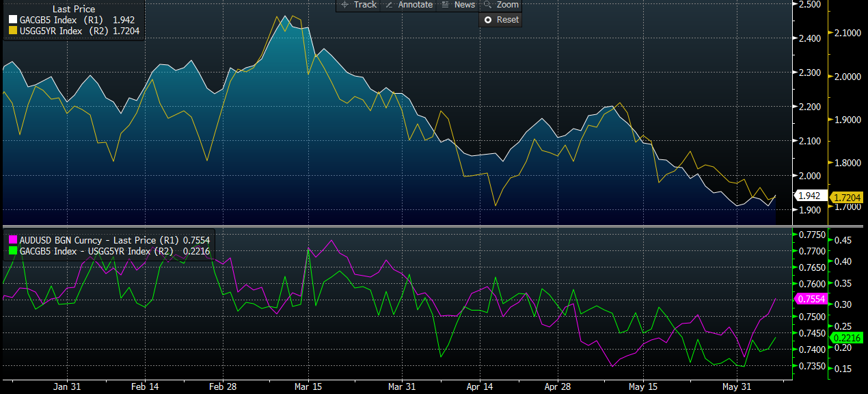This screenshot has width=868, height=394.
Task: Click the Track crosshair icon
Action: [x=344, y=5]
